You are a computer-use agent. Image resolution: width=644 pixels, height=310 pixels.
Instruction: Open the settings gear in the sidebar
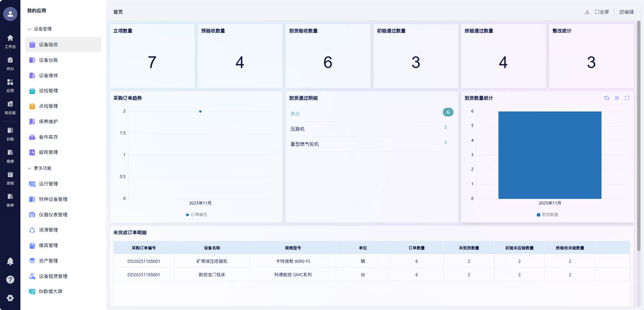click(x=10, y=298)
